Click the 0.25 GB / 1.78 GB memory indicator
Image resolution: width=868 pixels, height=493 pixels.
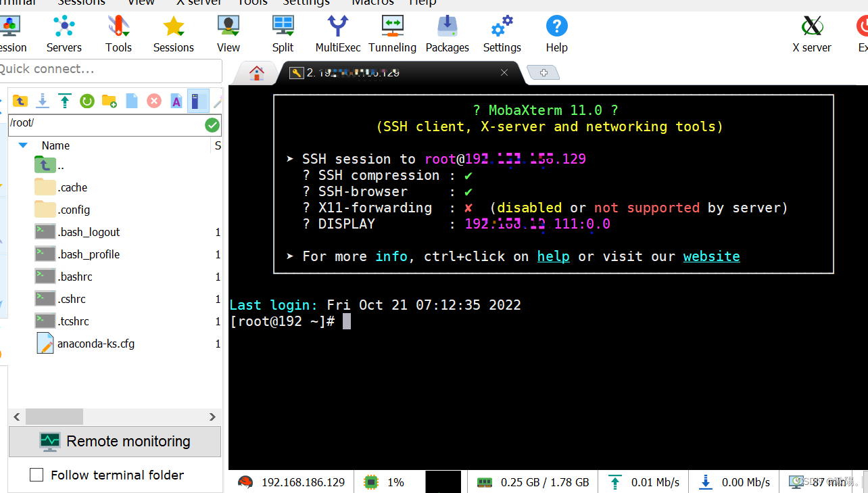[533, 482]
